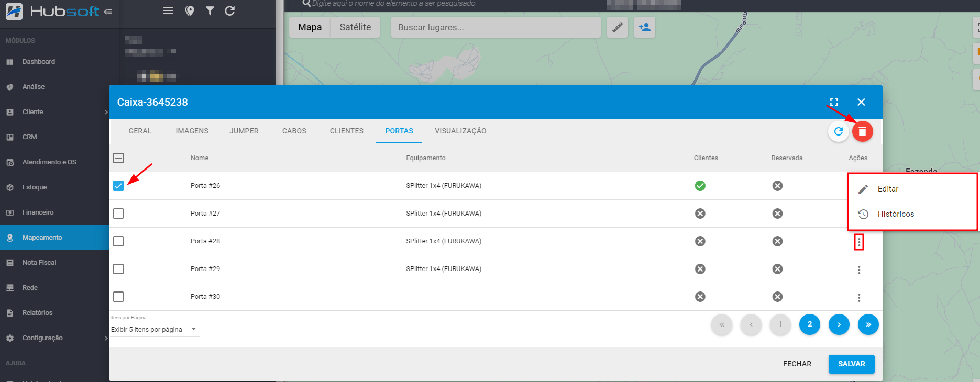Collapse sidebar via arrow next to Hubsoft logo
Screen dimensions: 980x382
click(108, 12)
